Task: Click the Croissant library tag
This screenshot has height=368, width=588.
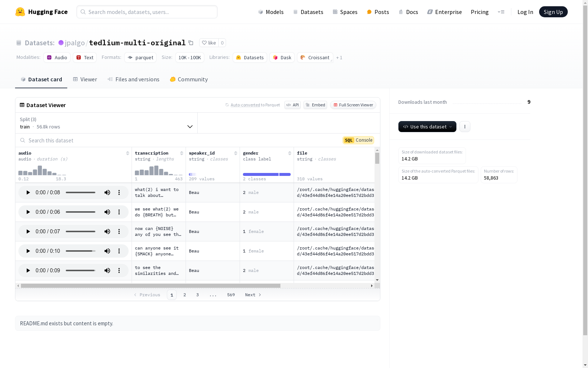Action: (315, 57)
